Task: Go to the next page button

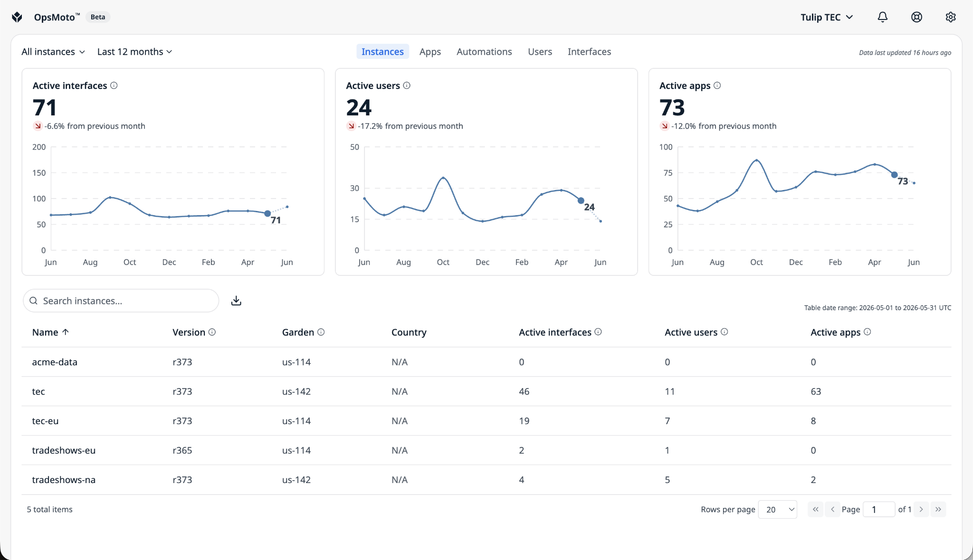Action: pyautogui.click(x=921, y=509)
